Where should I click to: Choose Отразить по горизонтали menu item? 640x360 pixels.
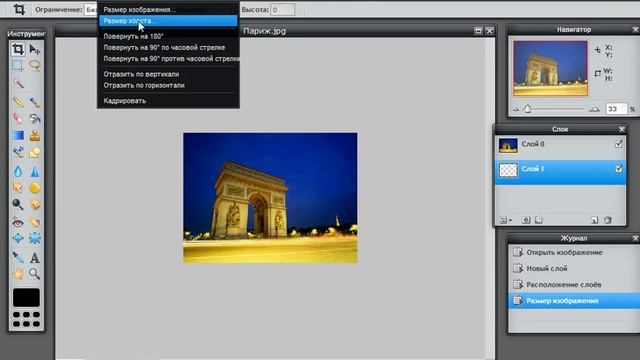(x=168, y=85)
